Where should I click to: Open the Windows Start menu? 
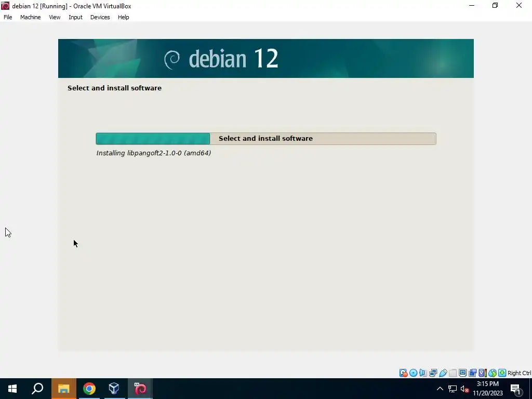tap(12, 389)
